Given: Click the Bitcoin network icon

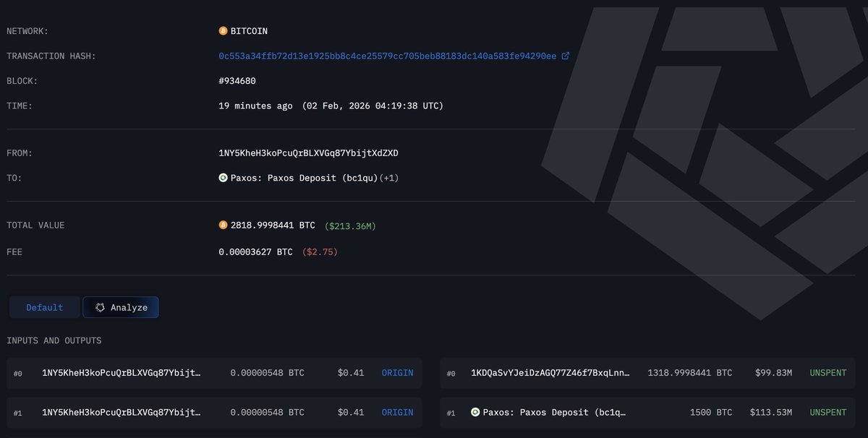Looking at the screenshot, I should tap(223, 31).
